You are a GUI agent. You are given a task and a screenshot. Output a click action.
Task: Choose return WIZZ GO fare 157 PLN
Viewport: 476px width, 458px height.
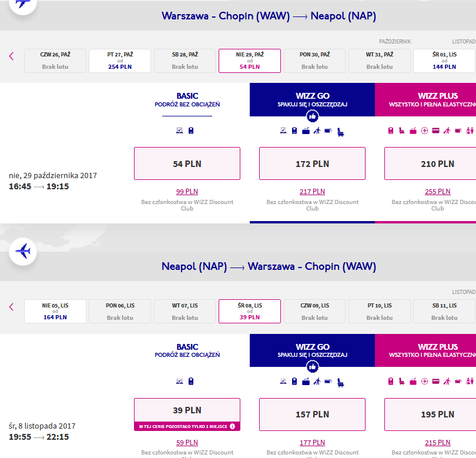click(x=313, y=414)
